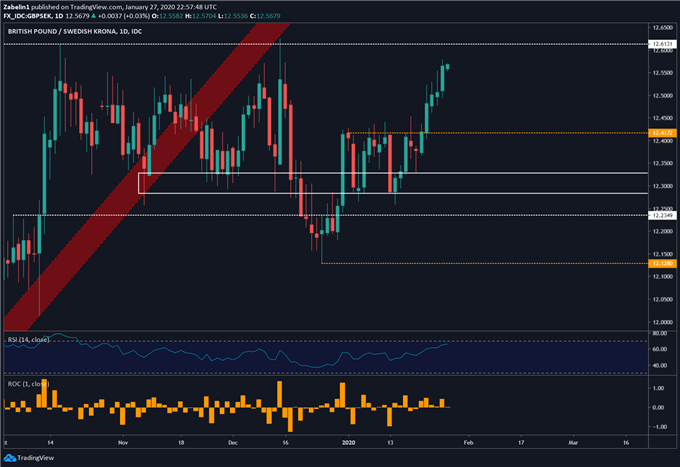Click the open price O:12.5582 value

(167, 16)
